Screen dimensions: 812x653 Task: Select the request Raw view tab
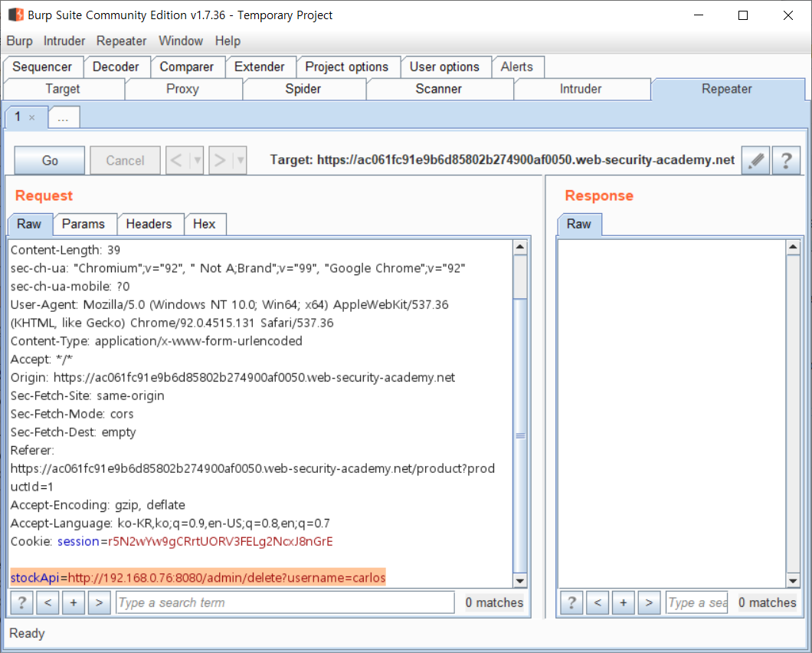[29, 224]
